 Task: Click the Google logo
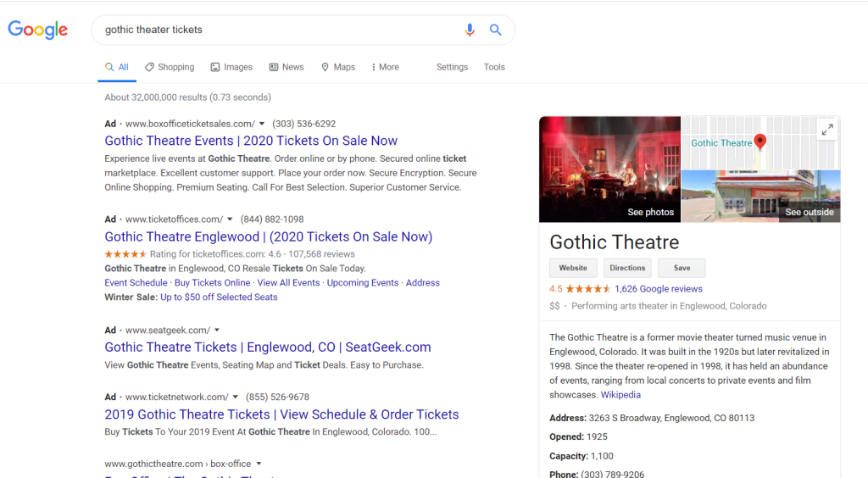pos(37,30)
